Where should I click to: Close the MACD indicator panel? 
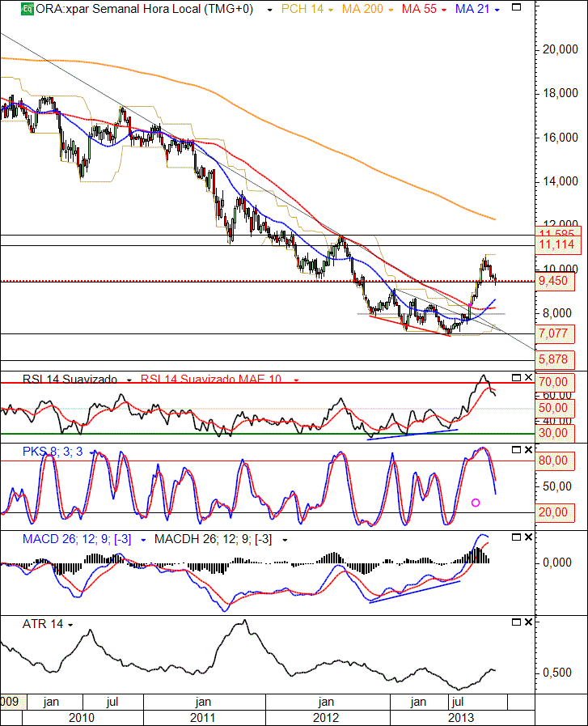528,537
